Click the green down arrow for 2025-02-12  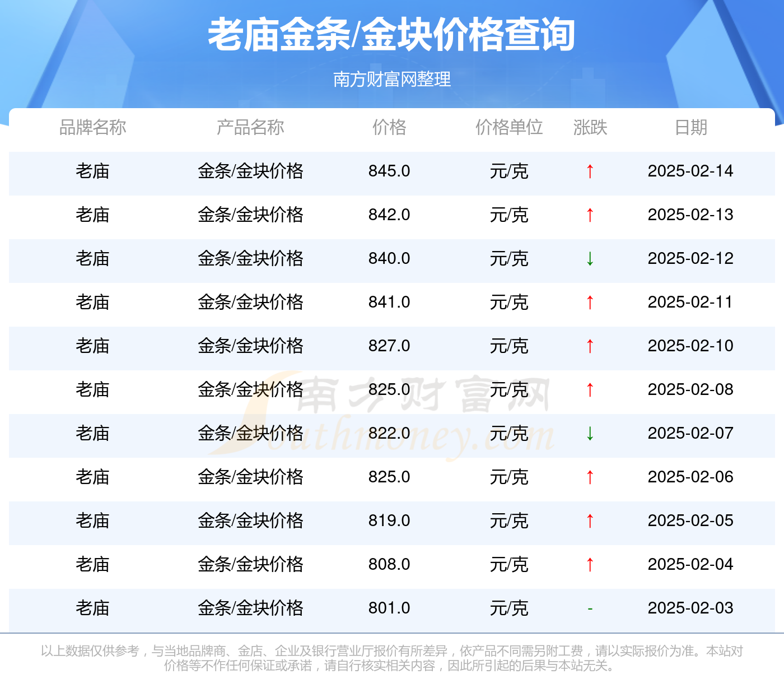(590, 258)
